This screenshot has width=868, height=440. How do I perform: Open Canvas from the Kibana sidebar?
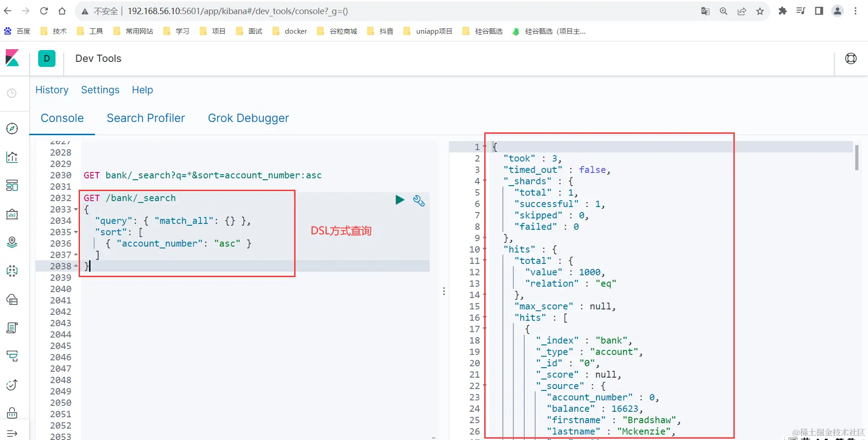tap(12, 214)
